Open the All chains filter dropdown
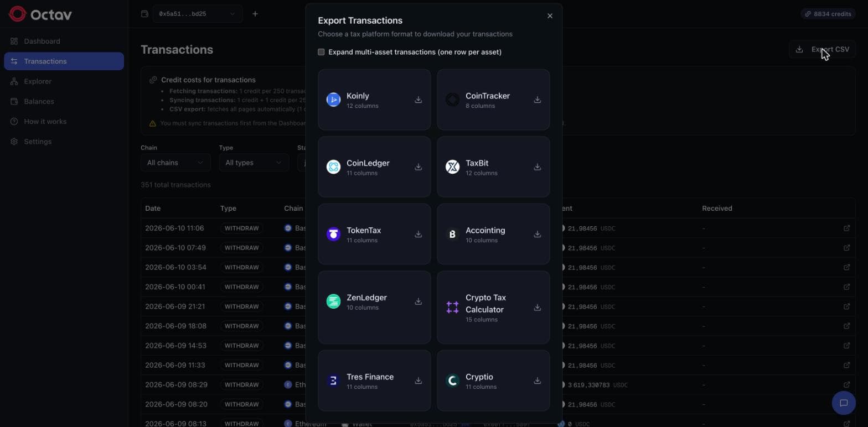The height and width of the screenshot is (427, 868). pos(175,163)
